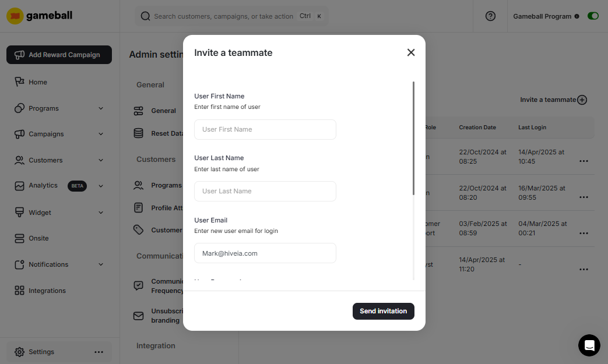Image resolution: width=608 pixels, height=364 pixels.
Task: Click the plus icon beside Invite a teammate
Action: [x=582, y=100]
